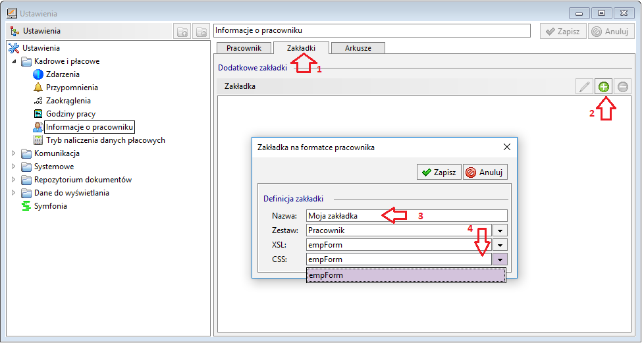Collapse the Kadrowe i płacowe tree node

coord(14,62)
